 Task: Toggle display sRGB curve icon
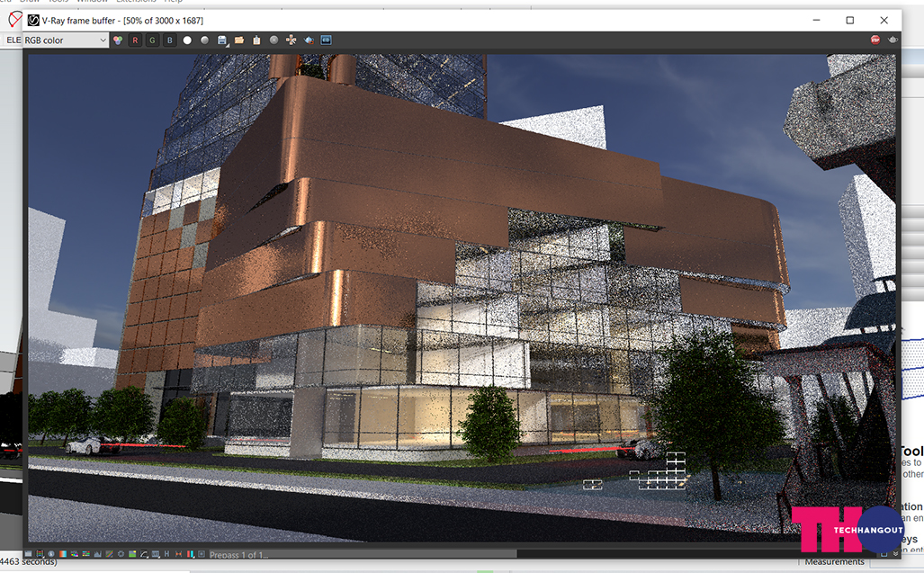[144, 554]
